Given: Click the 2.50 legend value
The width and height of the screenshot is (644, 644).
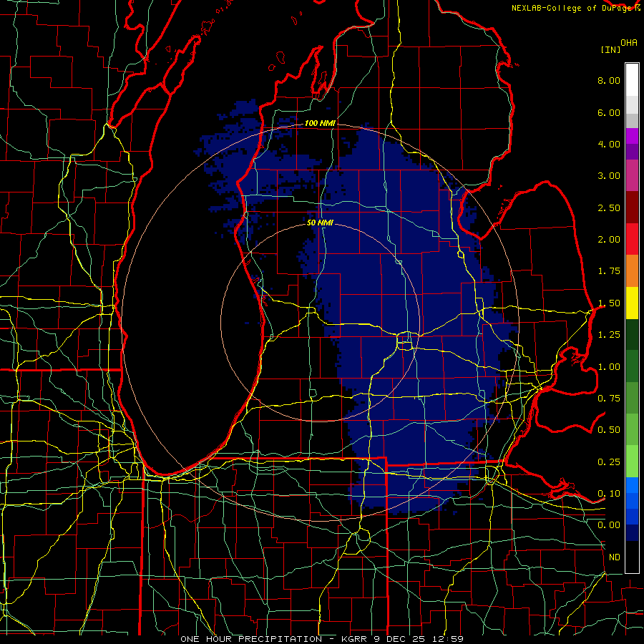Looking at the screenshot, I should [x=609, y=208].
